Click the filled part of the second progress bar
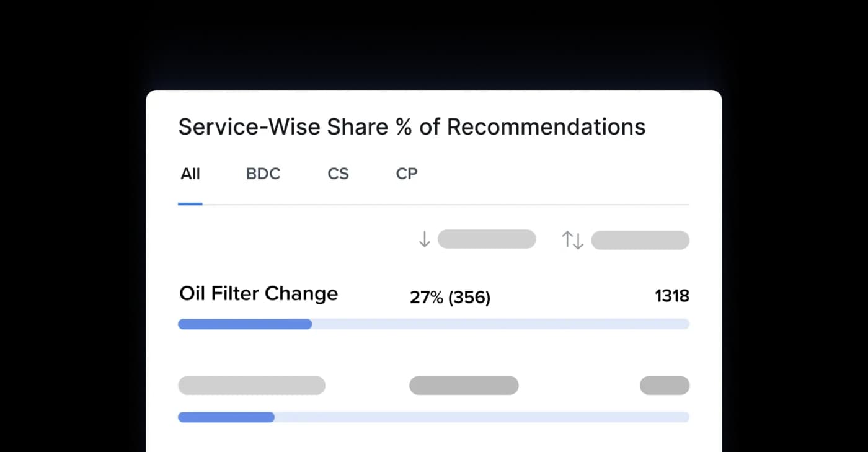 pos(226,417)
